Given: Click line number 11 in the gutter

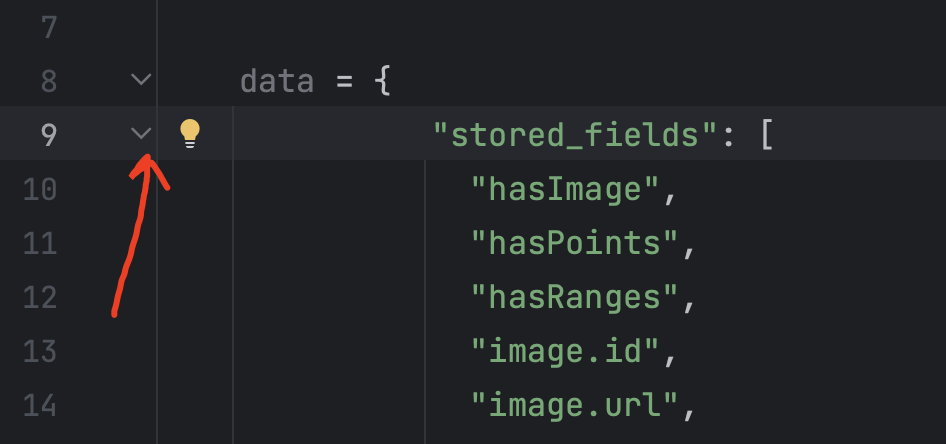Looking at the screenshot, I should pos(40,242).
